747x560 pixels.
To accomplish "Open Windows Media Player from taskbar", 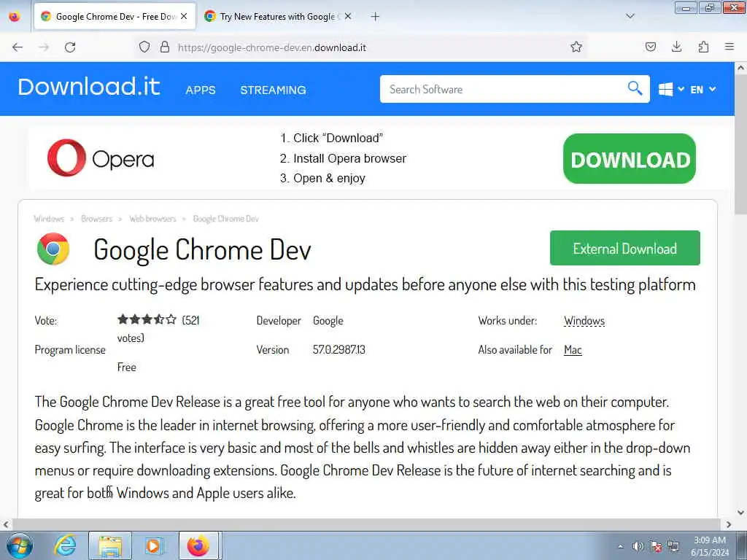I will 154,545.
